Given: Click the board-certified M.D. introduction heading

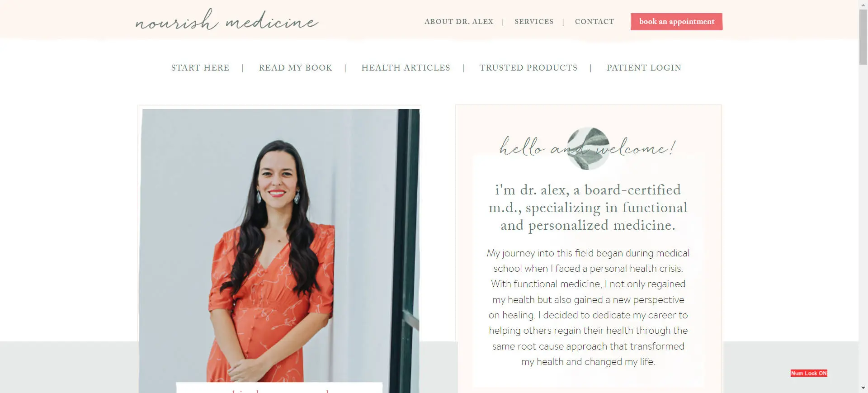Looking at the screenshot, I should click(588, 208).
